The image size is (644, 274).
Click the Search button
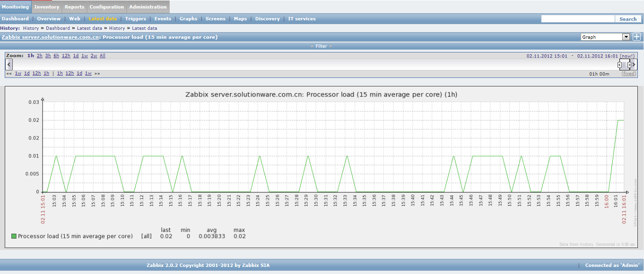(x=628, y=19)
